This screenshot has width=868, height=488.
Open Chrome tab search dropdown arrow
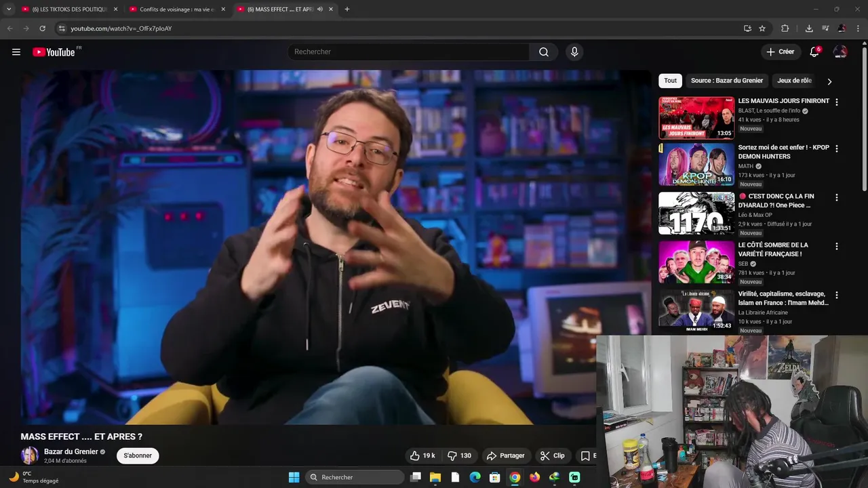[9, 9]
